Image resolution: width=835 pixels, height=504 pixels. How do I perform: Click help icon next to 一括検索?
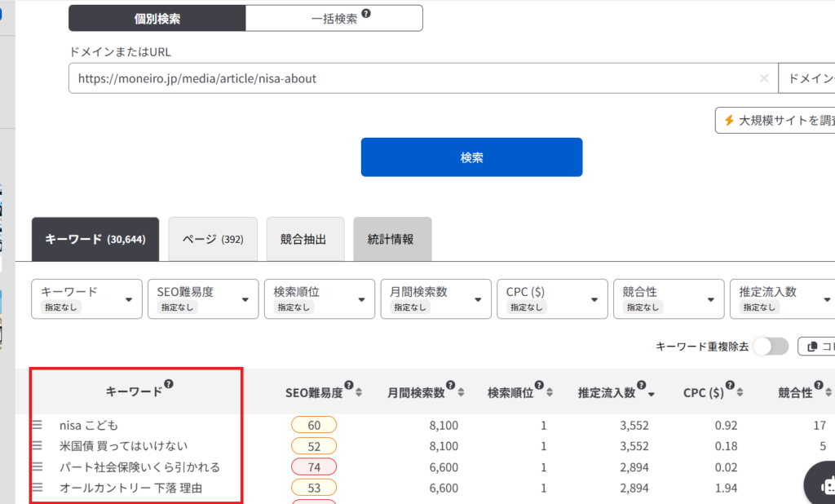(366, 13)
